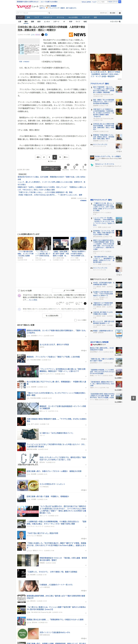Go to previous page with 前へ
The image size is (138, 644).
tap(38, 157)
